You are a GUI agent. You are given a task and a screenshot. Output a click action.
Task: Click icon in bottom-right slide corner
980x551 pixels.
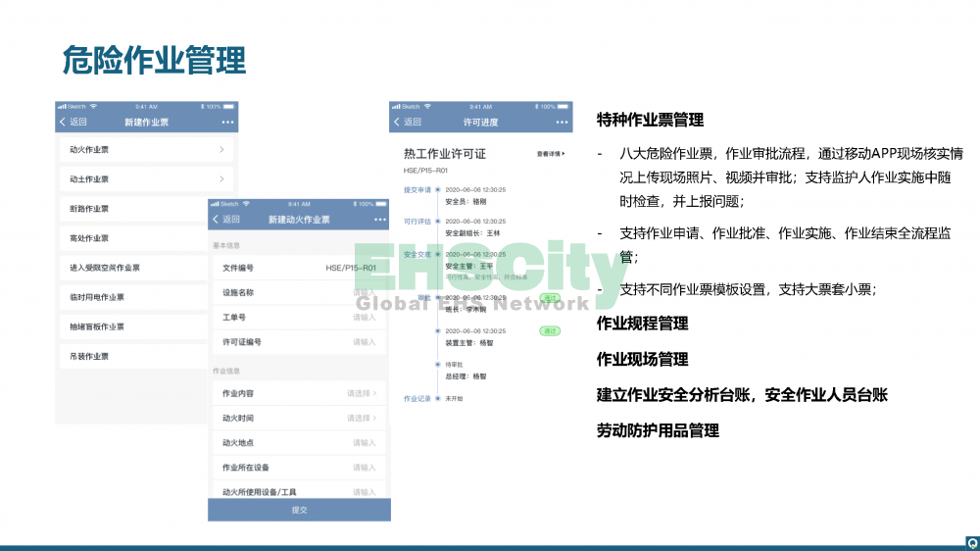(x=972, y=542)
